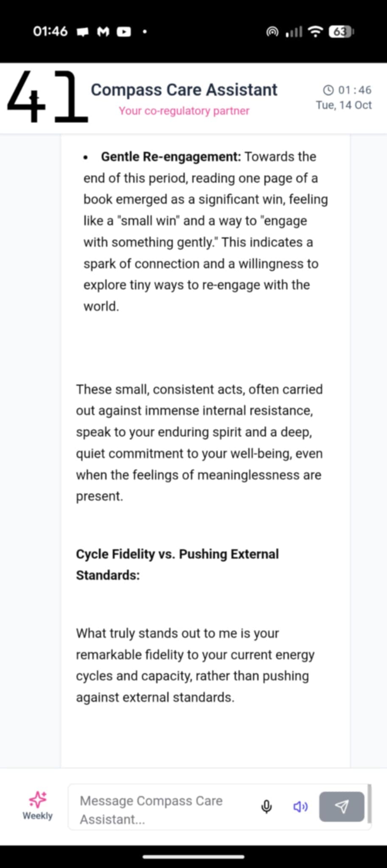This screenshot has width=387, height=868.
Task: Click the 'Your co-regulatory partner' subtitle
Action: click(184, 111)
